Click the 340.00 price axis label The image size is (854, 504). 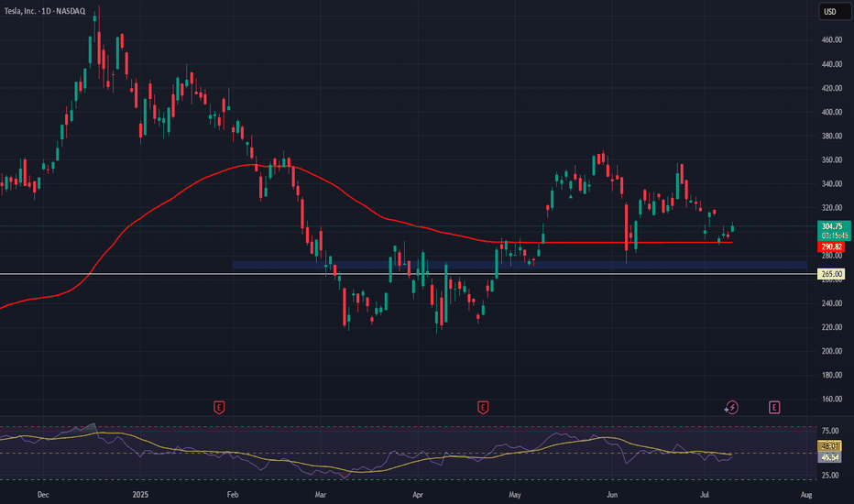pyautogui.click(x=832, y=183)
